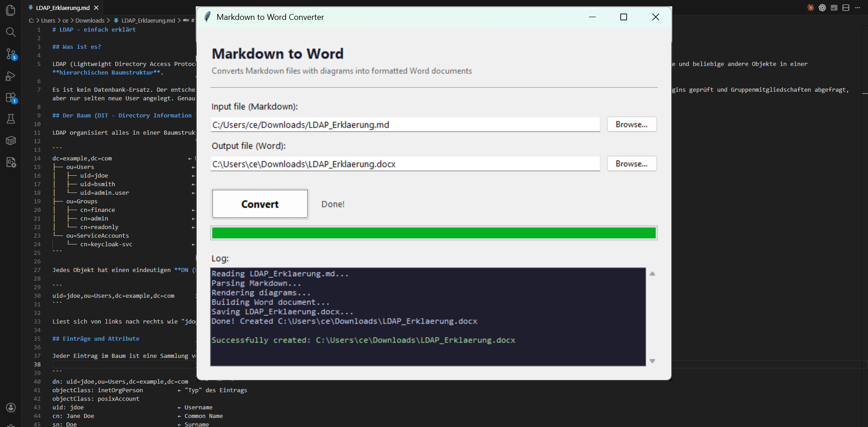
Task: Click into the Output file path field
Action: click(405, 164)
